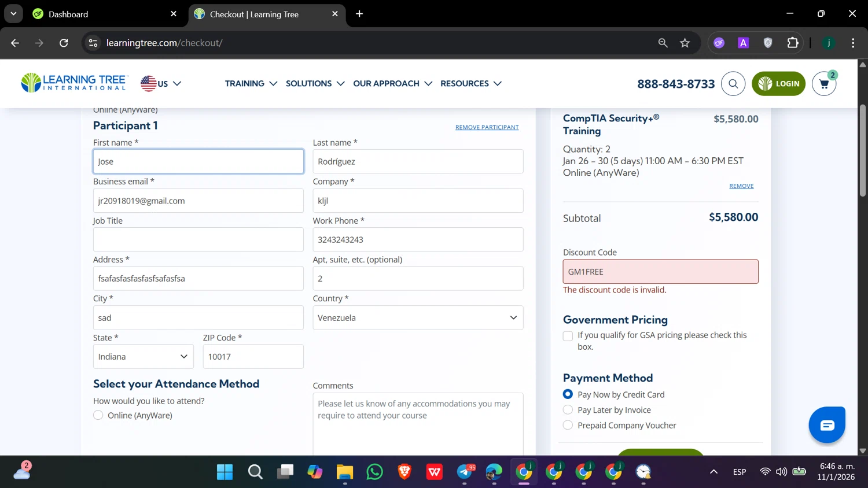Open a new browser tab
The width and height of the screenshot is (868, 488).
359,14
